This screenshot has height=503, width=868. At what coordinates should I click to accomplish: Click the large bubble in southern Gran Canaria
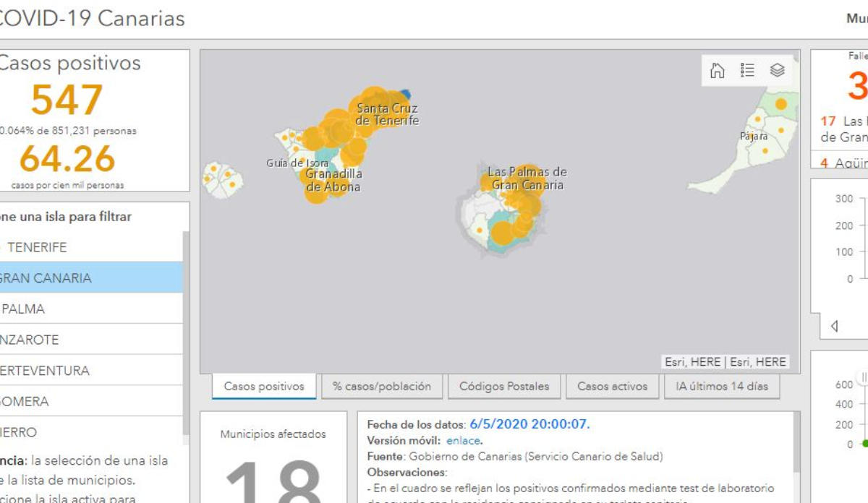(x=502, y=233)
